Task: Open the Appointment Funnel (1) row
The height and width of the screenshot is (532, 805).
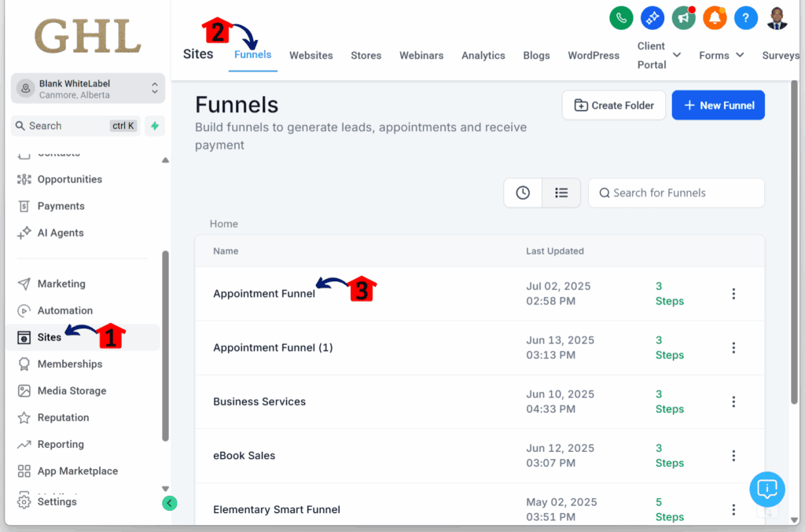Action: pyautogui.click(x=480, y=348)
